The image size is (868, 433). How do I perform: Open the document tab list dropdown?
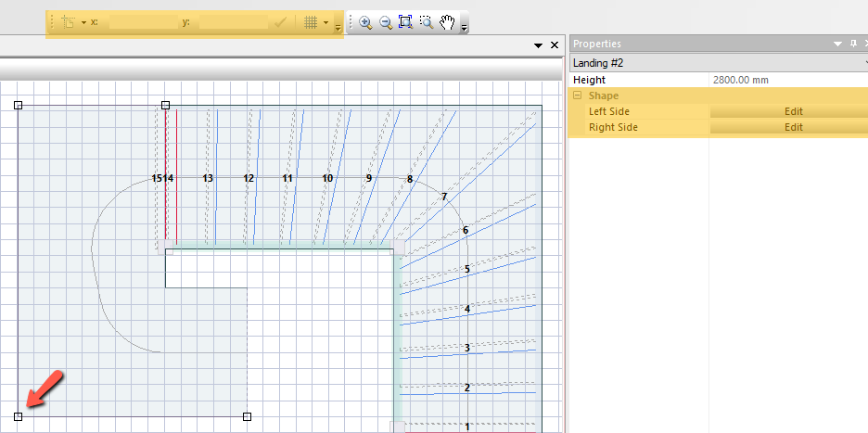[x=538, y=45]
